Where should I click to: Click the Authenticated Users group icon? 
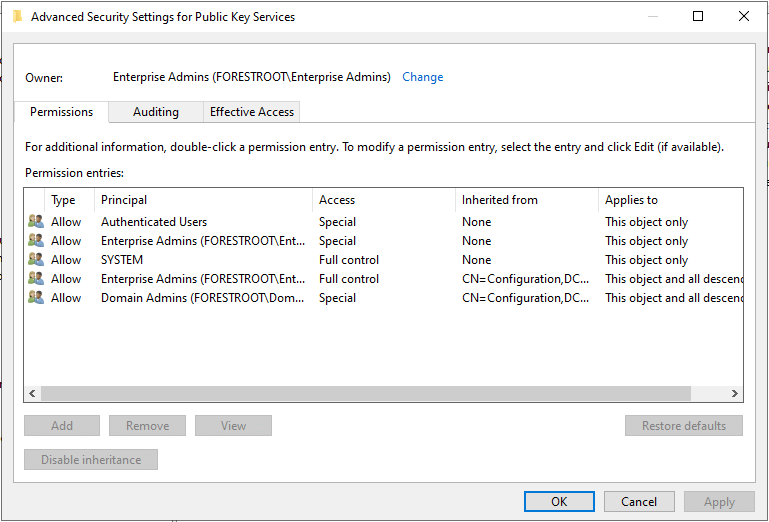coord(35,222)
